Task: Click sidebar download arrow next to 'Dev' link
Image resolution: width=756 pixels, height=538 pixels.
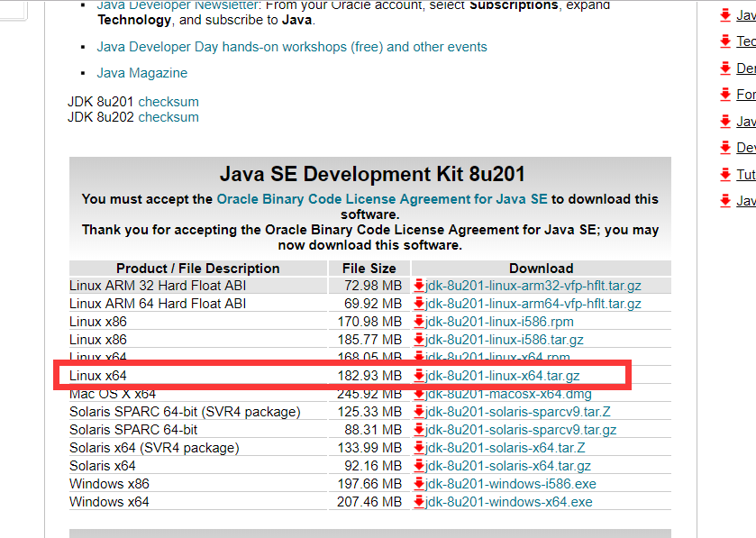Action: pyautogui.click(x=725, y=147)
